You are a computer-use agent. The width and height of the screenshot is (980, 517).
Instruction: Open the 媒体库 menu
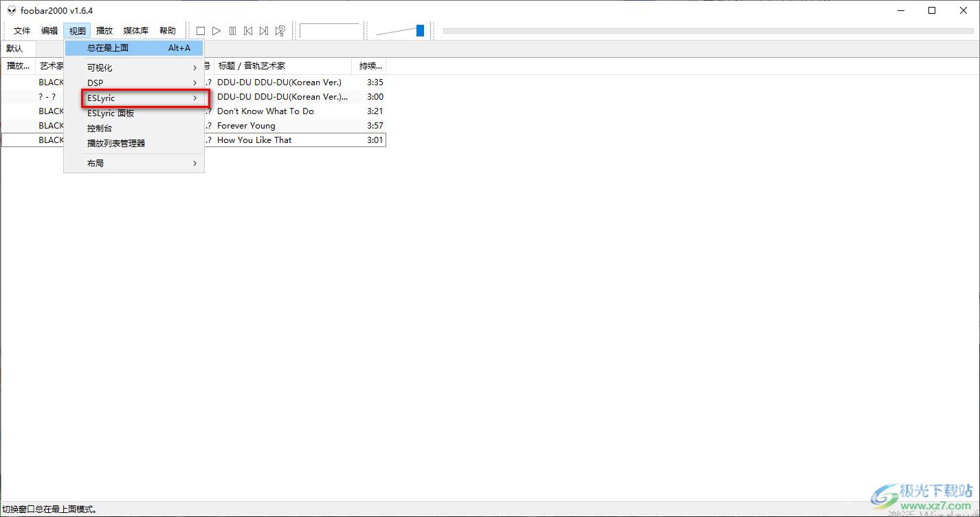136,31
